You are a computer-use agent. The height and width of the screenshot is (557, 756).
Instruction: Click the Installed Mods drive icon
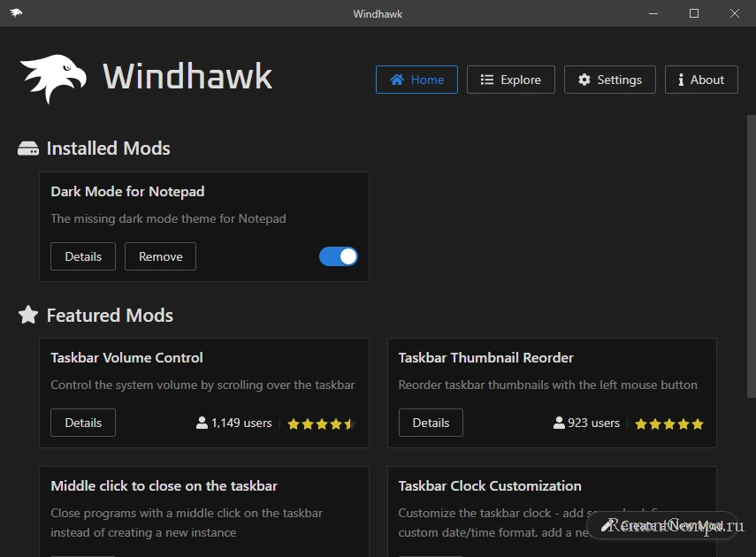click(x=28, y=149)
